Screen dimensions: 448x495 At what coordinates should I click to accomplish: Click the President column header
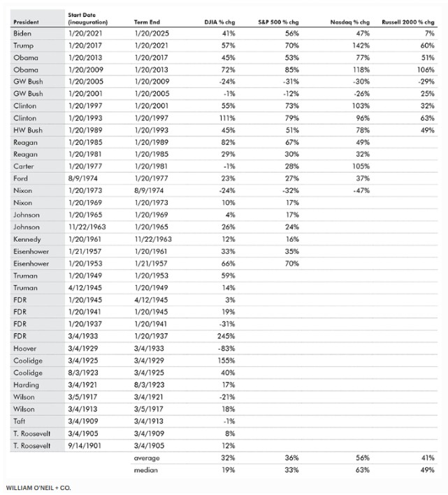point(25,23)
